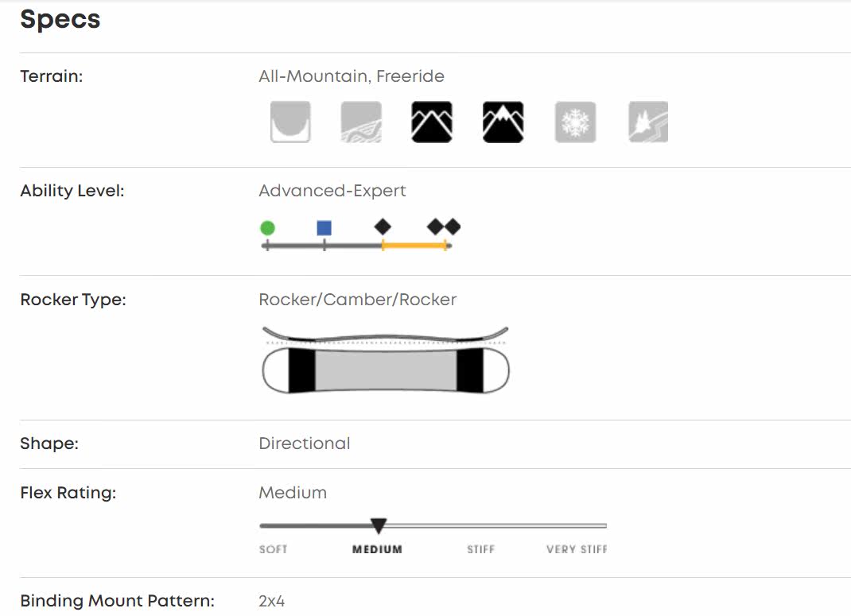Click the halfpipe terrain icon
The height and width of the screenshot is (616, 851).
[x=290, y=122]
